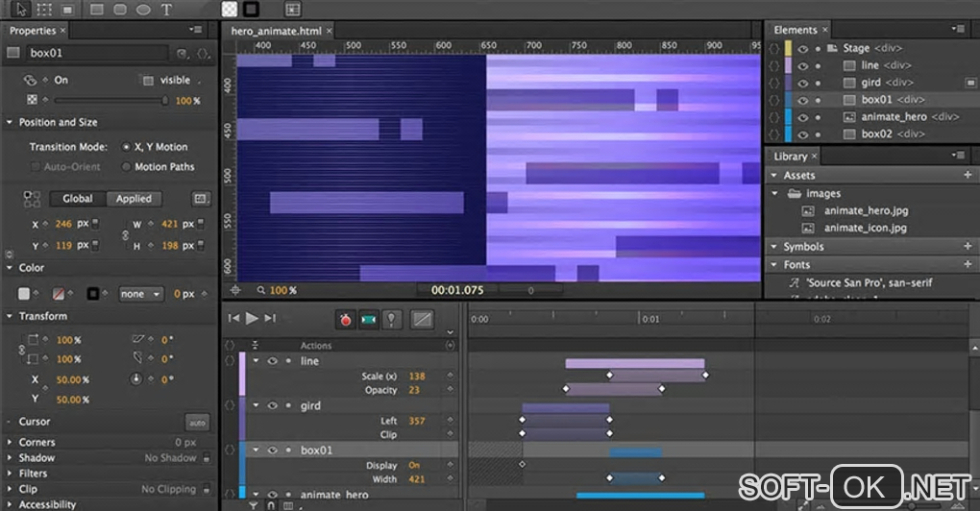Toggle the red Auto-Keyframe stopwatch button

(x=345, y=319)
